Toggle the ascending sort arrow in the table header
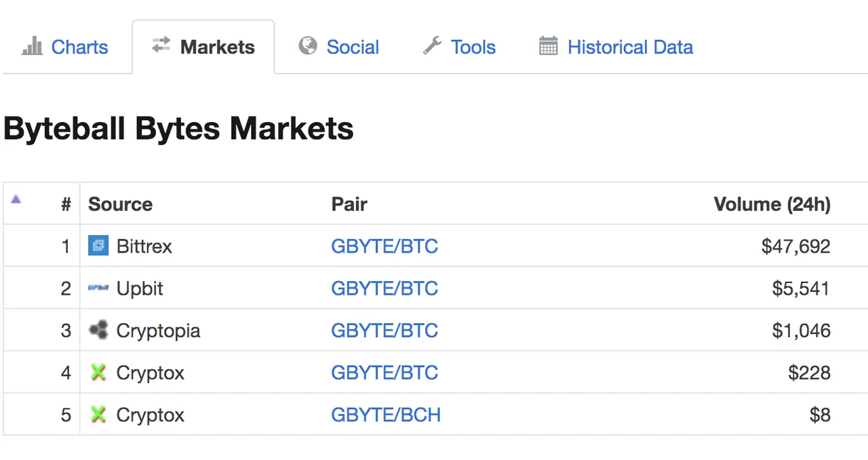The image size is (868, 460). [16, 199]
